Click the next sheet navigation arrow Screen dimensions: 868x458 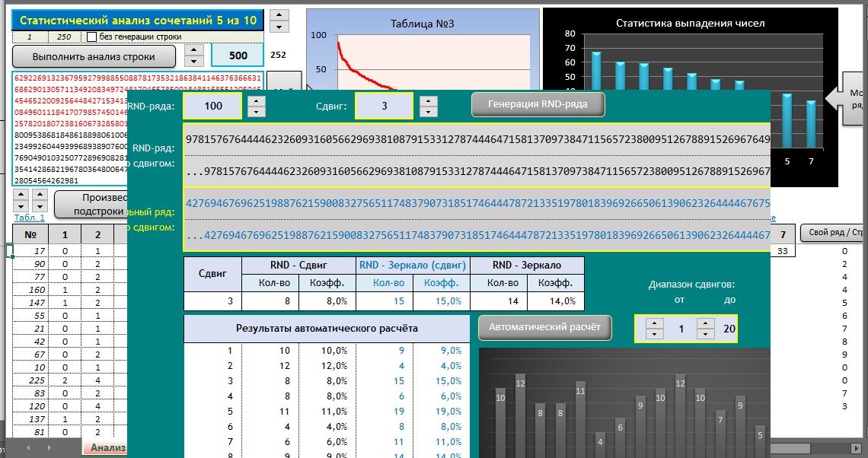coord(49,447)
